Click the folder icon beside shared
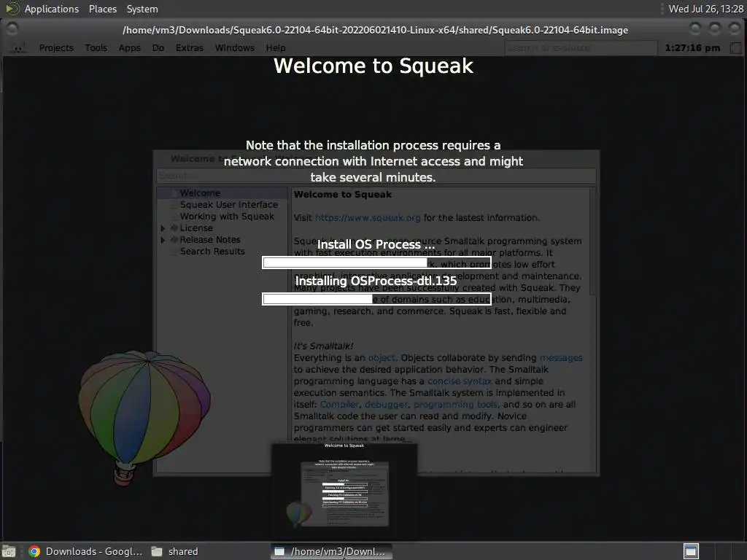747x560 pixels. click(x=157, y=551)
